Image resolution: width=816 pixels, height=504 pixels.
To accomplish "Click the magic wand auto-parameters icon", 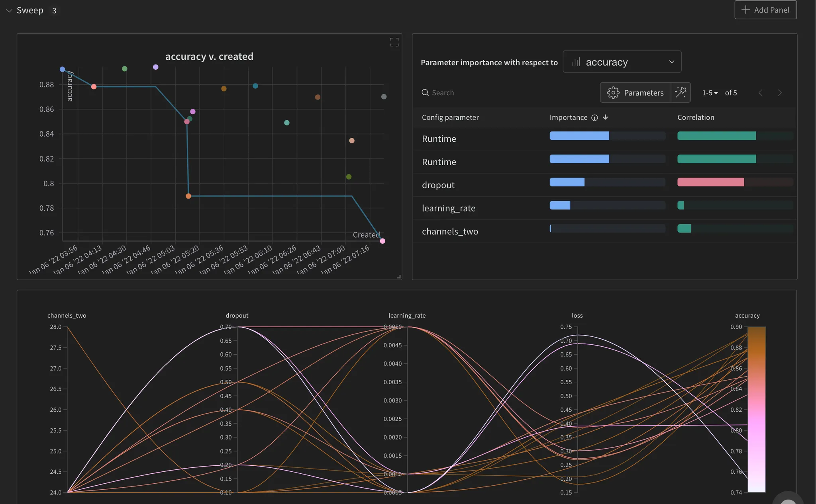I will [681, 92].
